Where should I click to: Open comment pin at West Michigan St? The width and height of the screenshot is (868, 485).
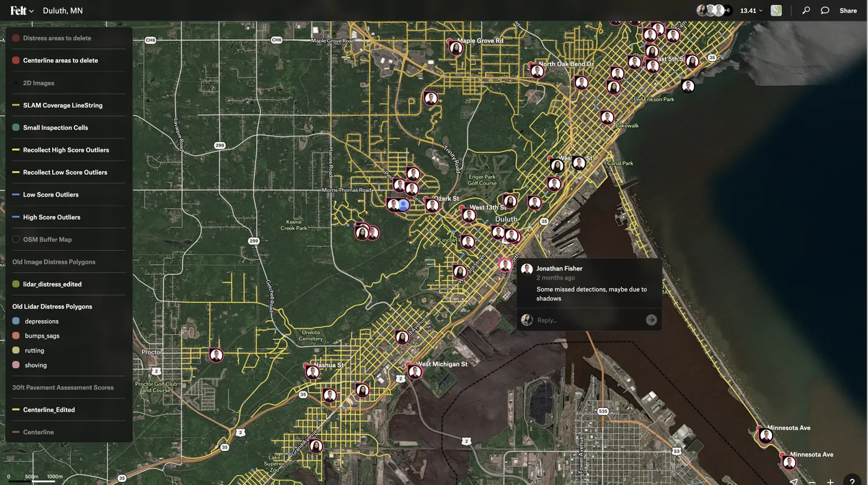point(415,372)
